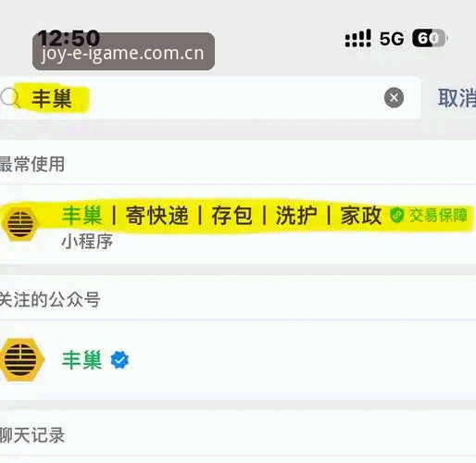
Task: Tap the 小程序 label under the mini program
Action: point(87,242)
